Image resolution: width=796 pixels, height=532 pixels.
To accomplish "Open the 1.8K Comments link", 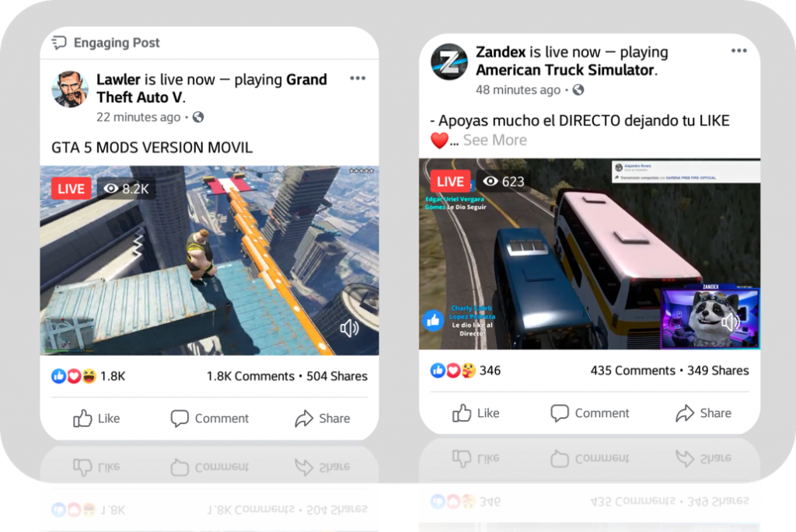I will (x=250, y=377).
